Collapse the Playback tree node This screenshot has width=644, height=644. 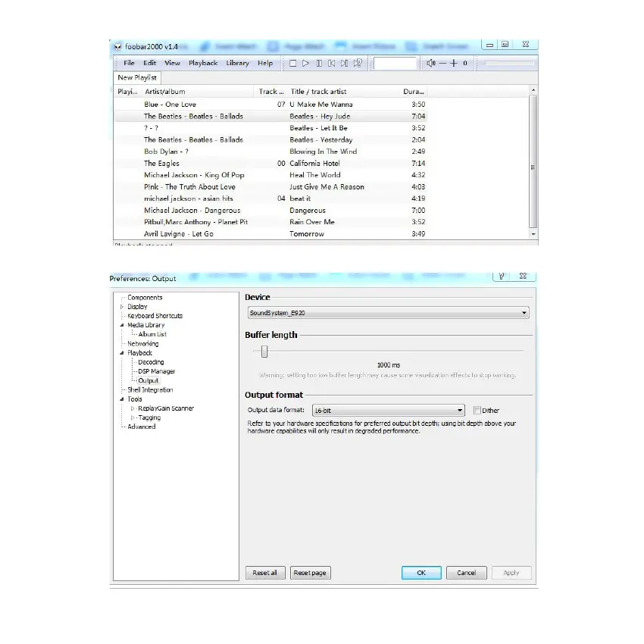122,353
